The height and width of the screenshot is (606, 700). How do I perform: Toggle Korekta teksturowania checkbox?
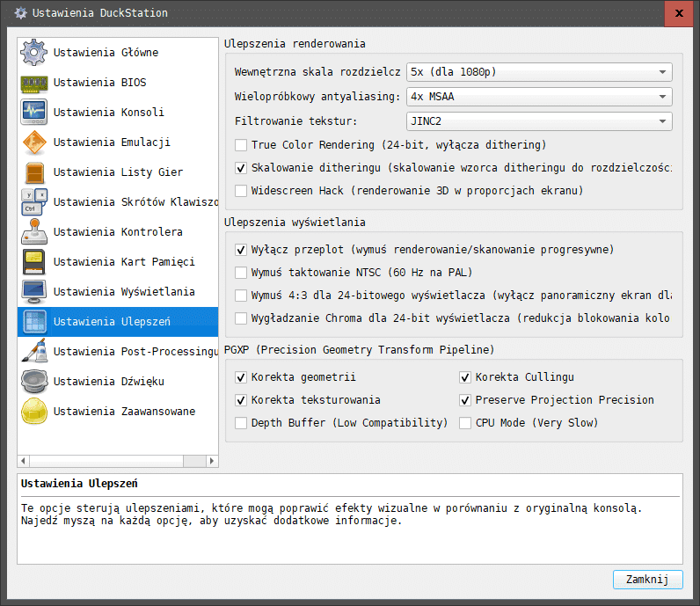pyautogui.click(x=241, y=400)
